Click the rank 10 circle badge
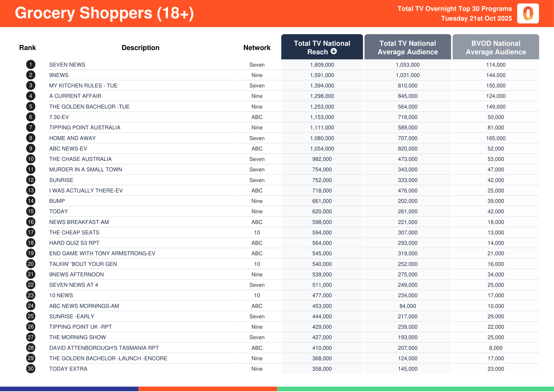The width and height of the screenshot is (554, 392). (x=31, y=159)
